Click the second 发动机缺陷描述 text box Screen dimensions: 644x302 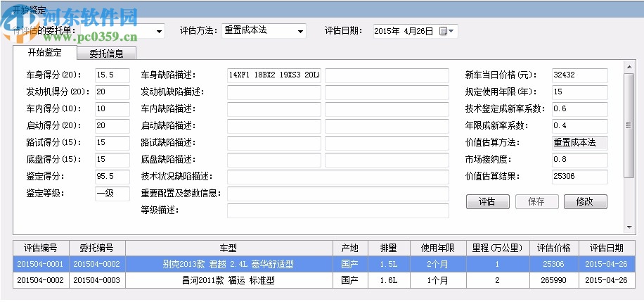(387, 92)
